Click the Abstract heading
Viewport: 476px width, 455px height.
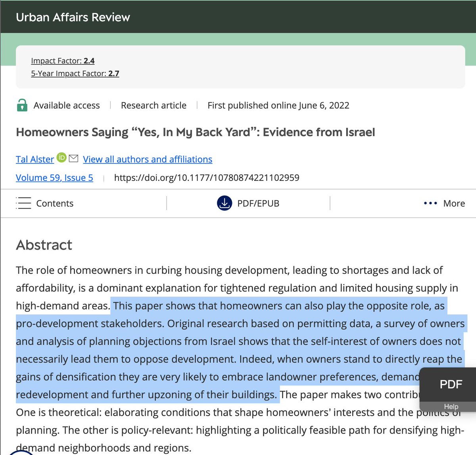tap(44, 245)
